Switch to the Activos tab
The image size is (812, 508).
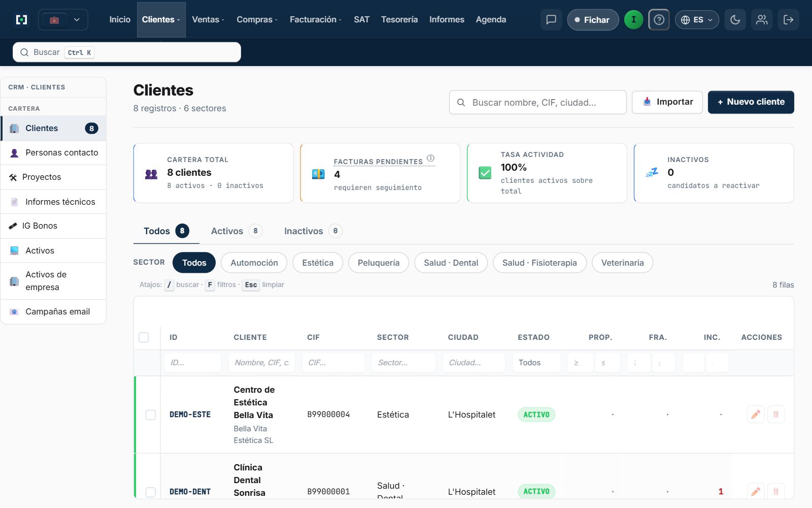tap(236, 231)
